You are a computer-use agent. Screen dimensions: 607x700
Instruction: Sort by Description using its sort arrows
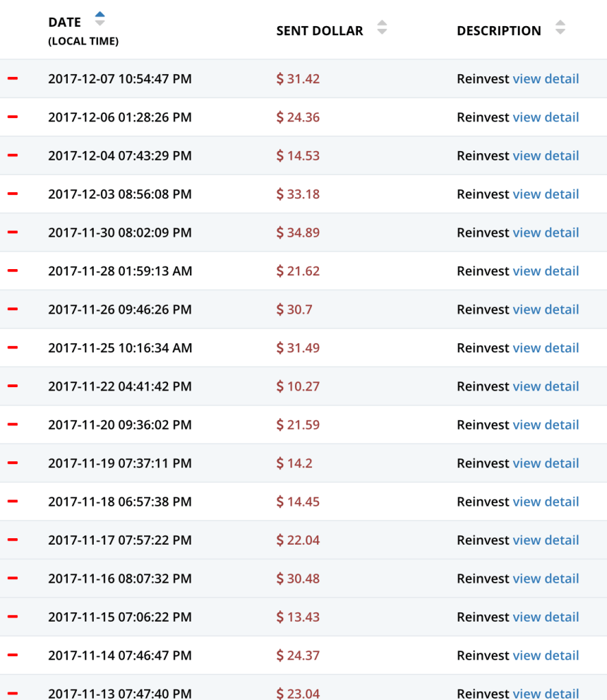[x=560, y=28]
